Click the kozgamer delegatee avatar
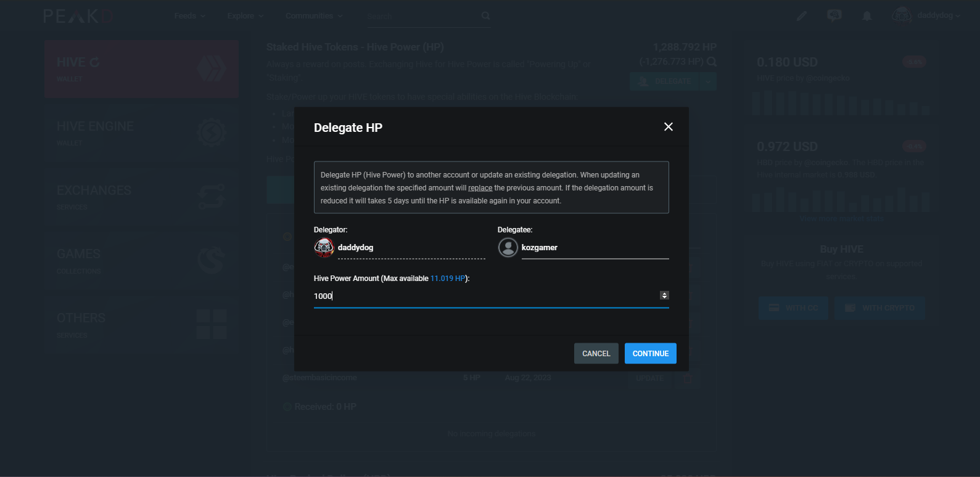The width and height of the screenshot is (980, 477). click(x=508, y=248)
